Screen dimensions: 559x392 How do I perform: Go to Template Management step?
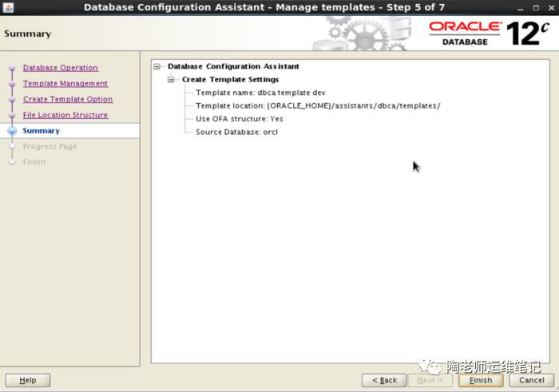tap(65, 83)
